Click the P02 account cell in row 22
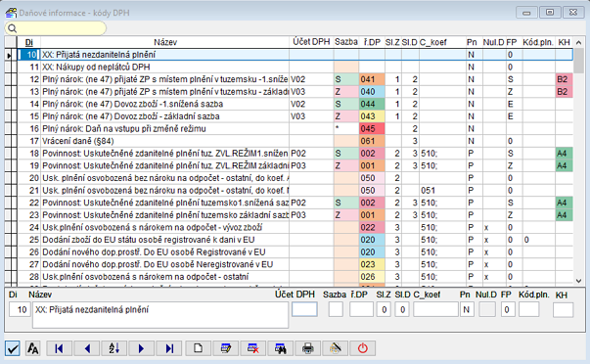590x364 pixels. (311, 203)
